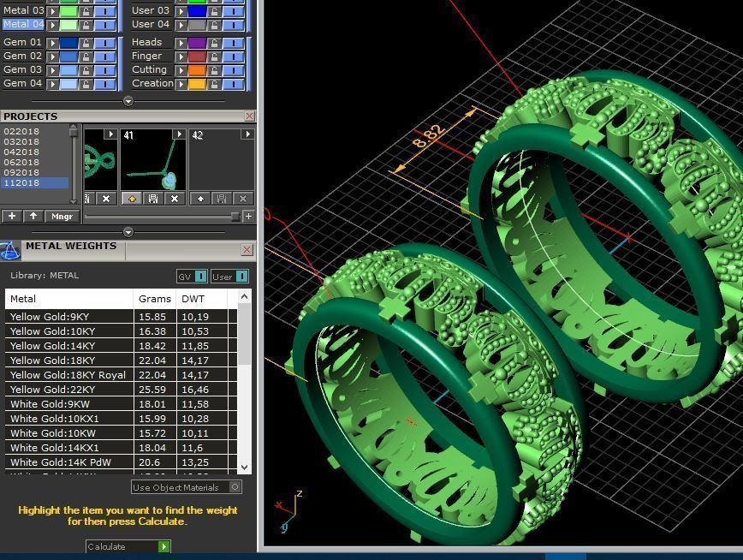This screenshot has height=560, width=743.
Task: Delete project 41 with its X icon
Action: click(175, 199)
